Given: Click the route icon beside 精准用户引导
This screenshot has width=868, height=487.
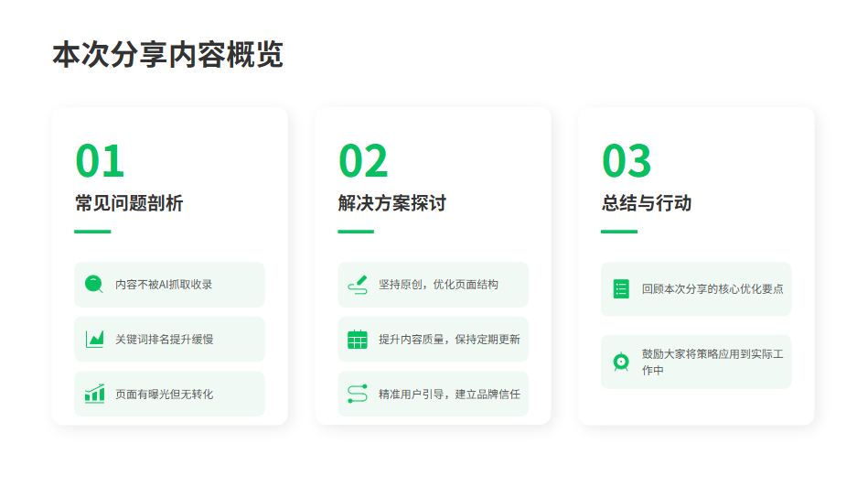Looking at the screenshot, I should (358, 394).
